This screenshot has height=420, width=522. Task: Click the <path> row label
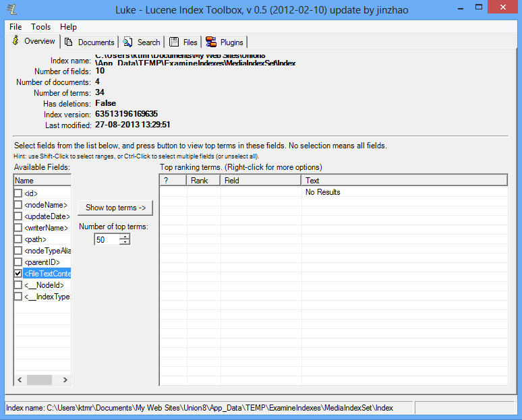pos(35,239)
